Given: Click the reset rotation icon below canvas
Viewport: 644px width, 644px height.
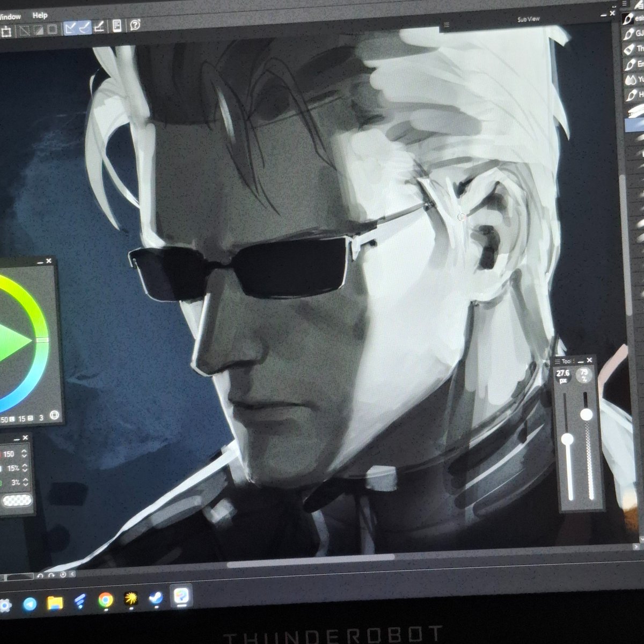Looking at the screenshot, I should click(63, 575).
